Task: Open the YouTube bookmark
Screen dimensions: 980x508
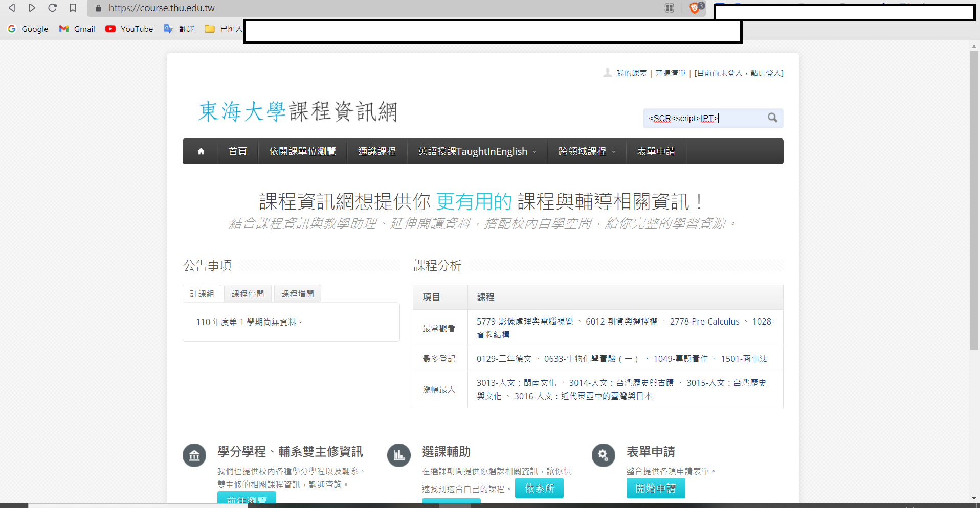Action: [x=129, y=29]
